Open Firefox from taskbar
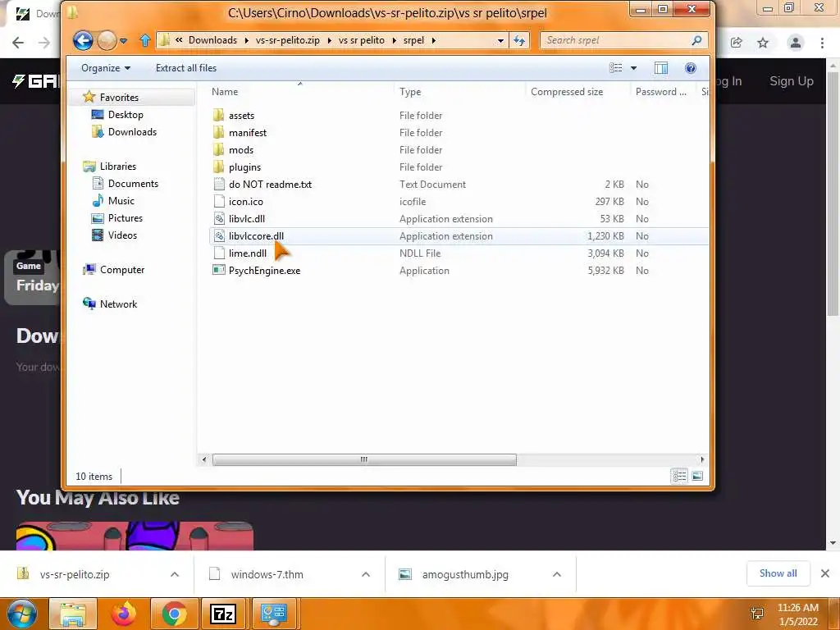The height and width of the screenshot is (630, 840). (124, 614)
